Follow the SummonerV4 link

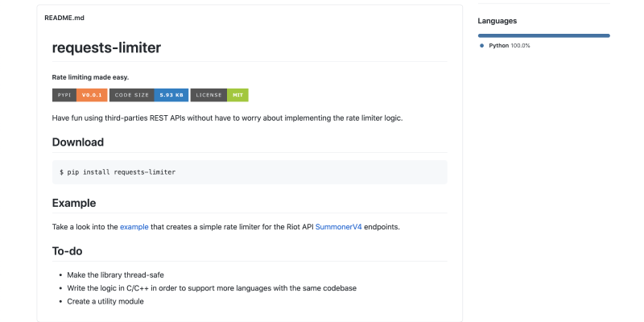338,227
